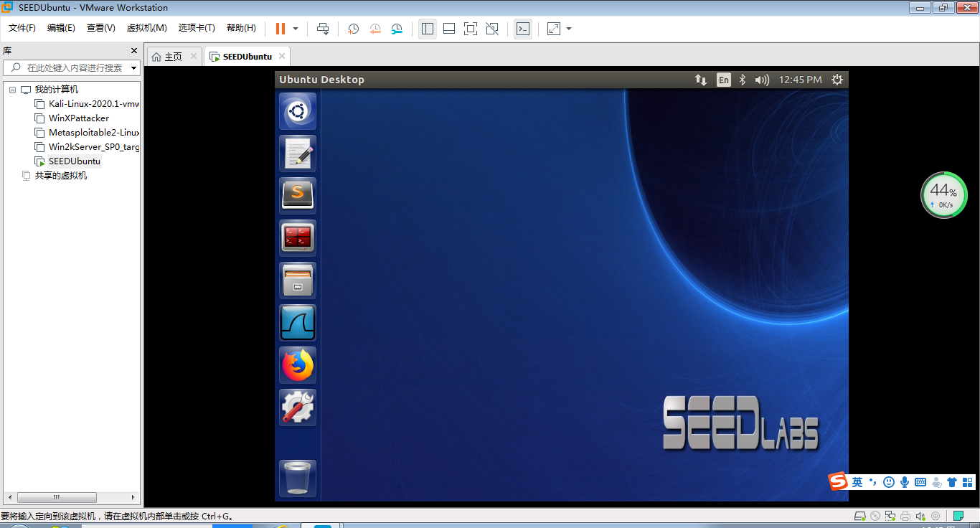Switch to the SEEDUbuntu tab
Image resolution: width=980 pixels, height=528 pixels.
pos(247,57)
